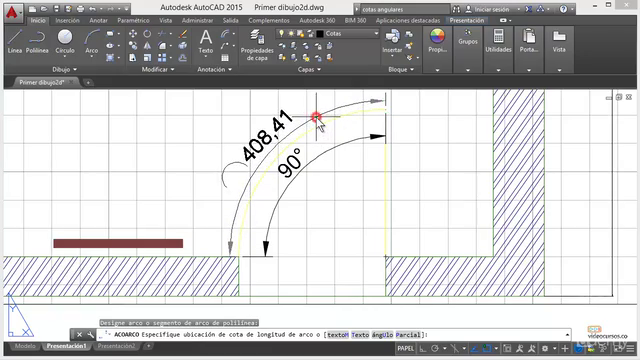Click the Stretch modify icon
Image resolution: width=640 pixels, height=360 pixels.
133,58
